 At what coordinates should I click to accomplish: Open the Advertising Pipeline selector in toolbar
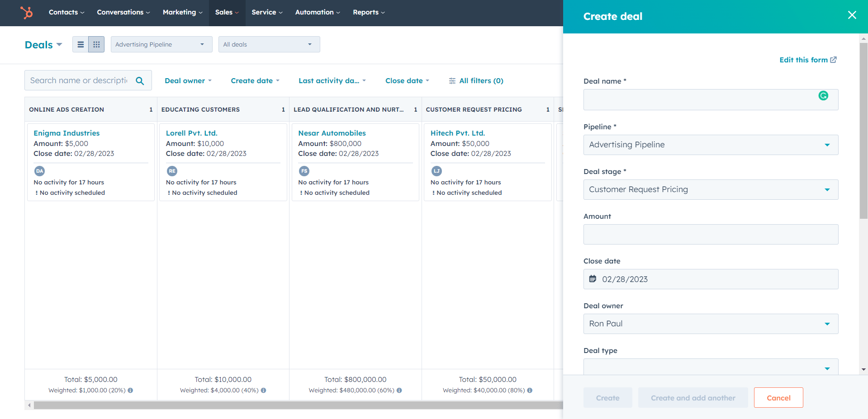pos(161,44)
